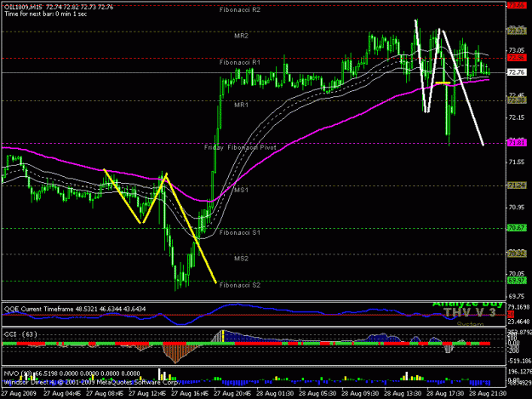Click the magenta 71.81 pivot price tag
This screenshot has width=532, height=399.
click(517, 143)
